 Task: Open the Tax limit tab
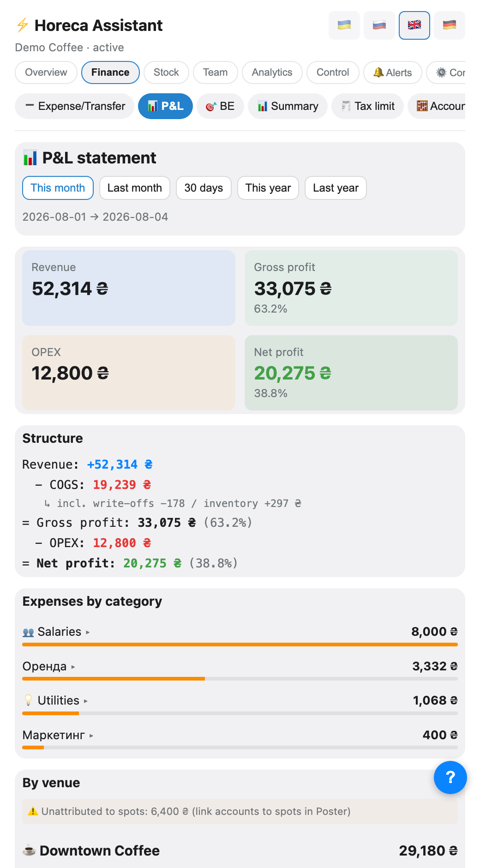pos(368,106)
